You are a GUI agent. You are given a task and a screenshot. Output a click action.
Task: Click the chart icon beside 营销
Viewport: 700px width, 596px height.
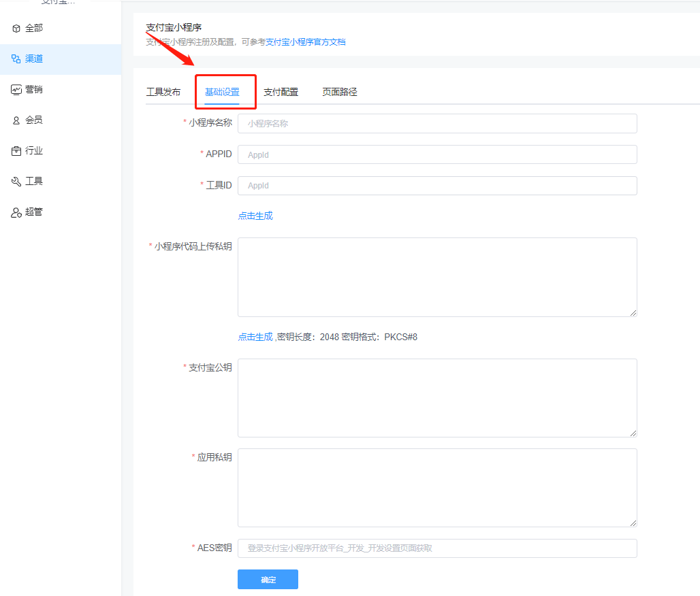click(16, 90)
